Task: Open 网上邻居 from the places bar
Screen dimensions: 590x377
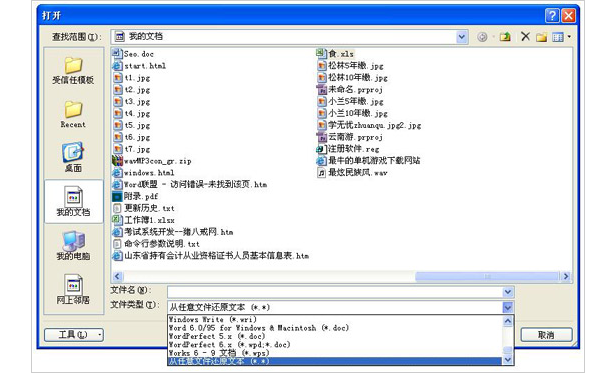Action: (73, 289)
